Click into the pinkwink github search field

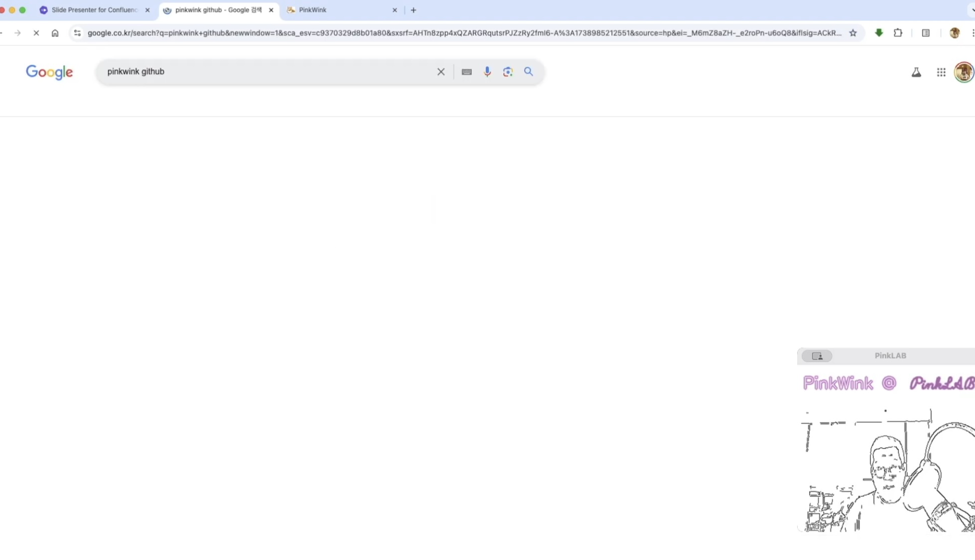(269, 72)
